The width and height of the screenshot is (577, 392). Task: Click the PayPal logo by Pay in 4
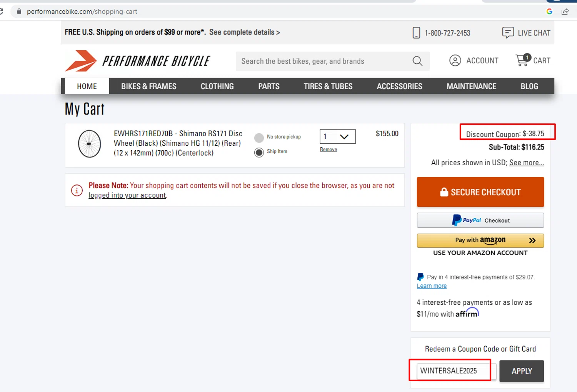(x=420, y=277)
